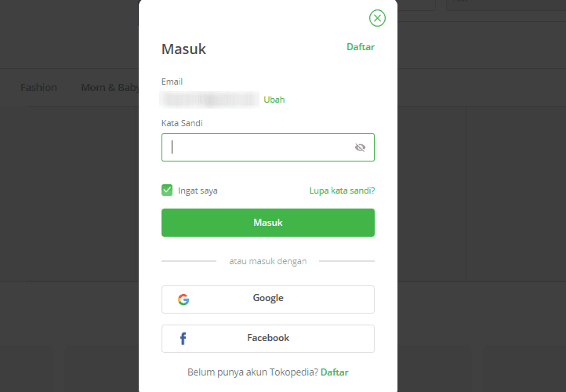Click Daftar link beside Masuk heading

(x=361, y=47)
